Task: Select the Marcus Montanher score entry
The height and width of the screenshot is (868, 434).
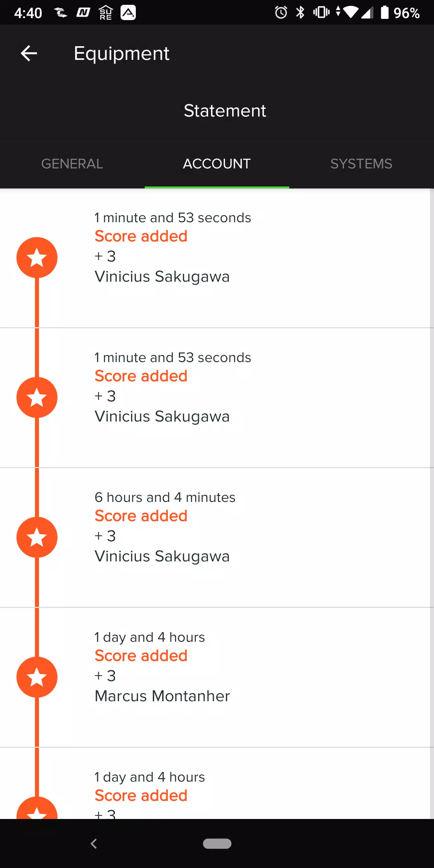Action: (217, 678)
